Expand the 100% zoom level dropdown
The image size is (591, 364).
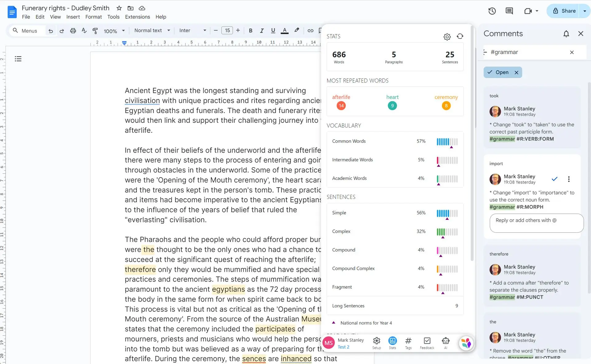click(x=114, y=31)
